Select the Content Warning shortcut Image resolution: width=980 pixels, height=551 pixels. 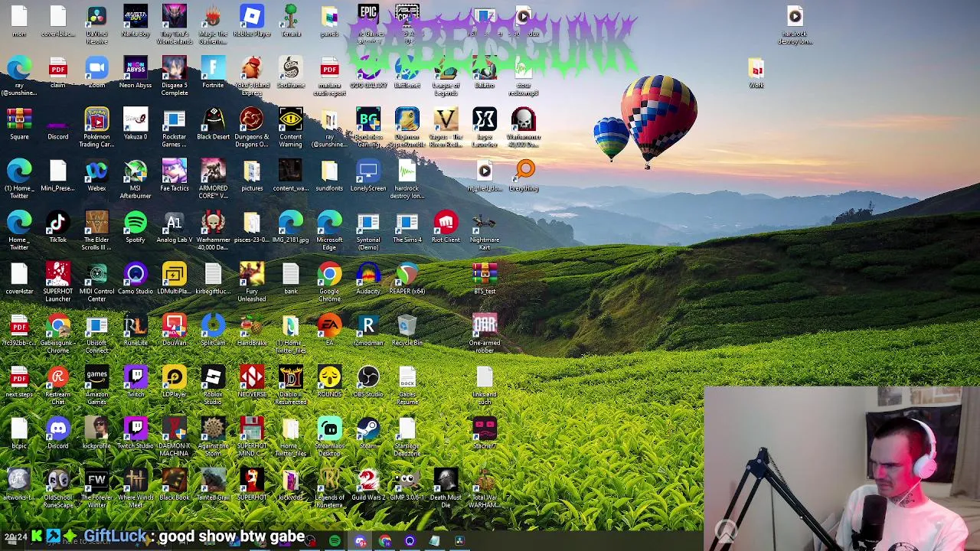click(291, 128)
